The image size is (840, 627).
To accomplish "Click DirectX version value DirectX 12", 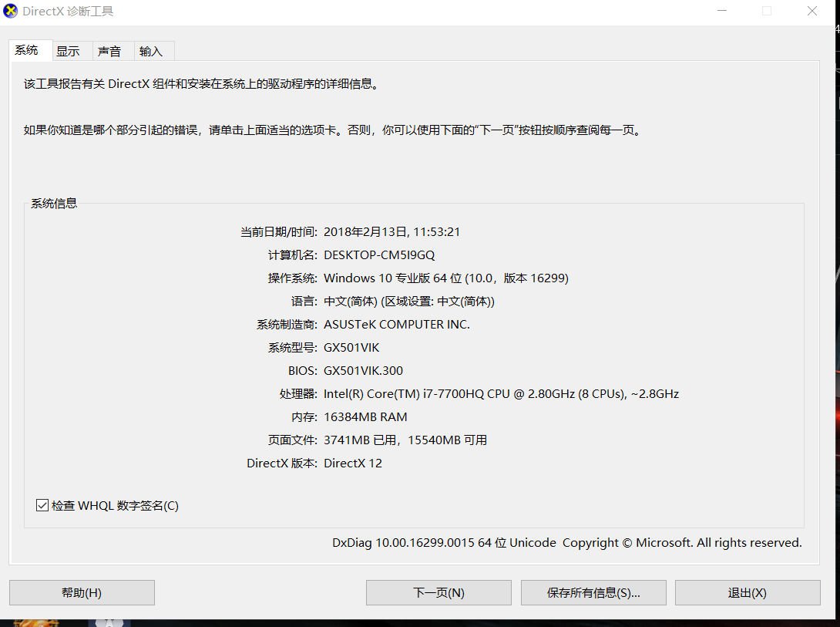I will 353,464.
